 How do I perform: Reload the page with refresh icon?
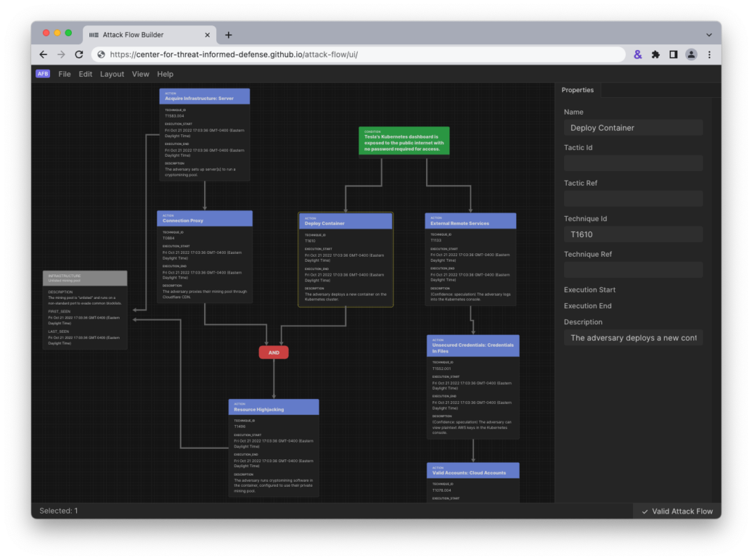tap(79, 54)
